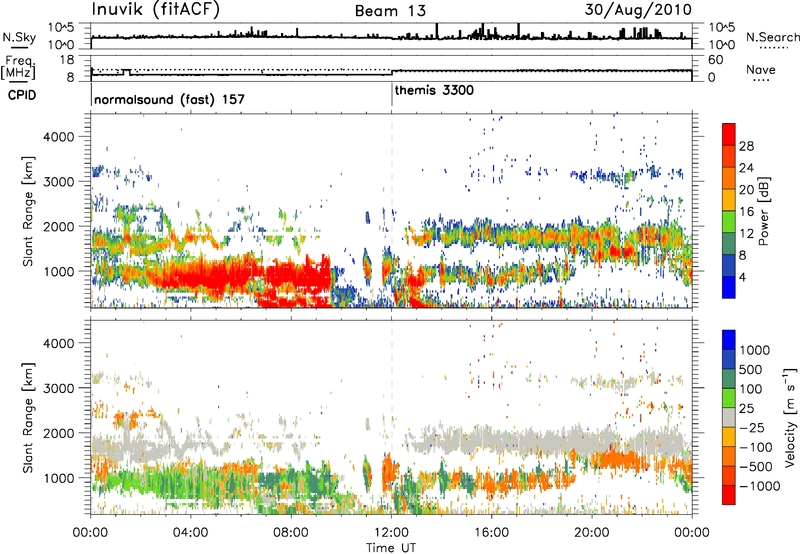Select the 'Beam 13' label

(x=390, y=11)
